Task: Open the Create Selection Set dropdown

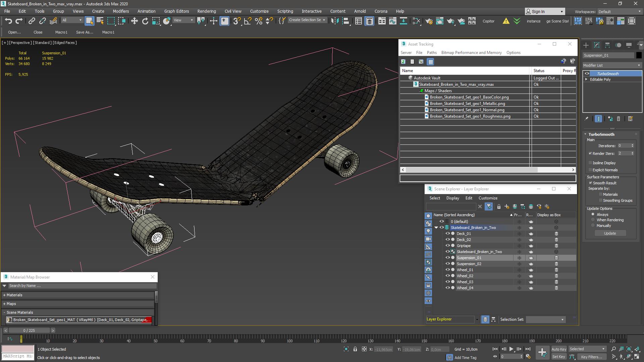Action: [x=307, y=20]
